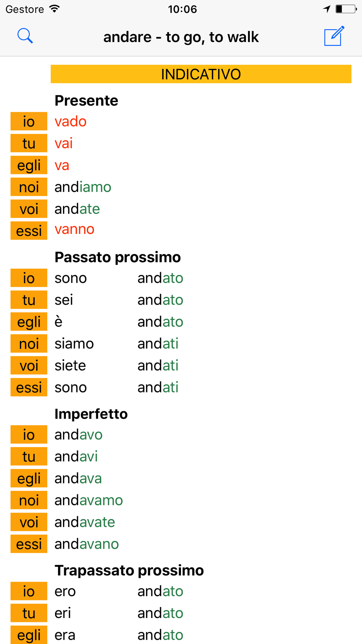Tap the red conjugation 'vado'
This screenshot has width=362, height=644.
pyautogui.click(x=71, y=122)
